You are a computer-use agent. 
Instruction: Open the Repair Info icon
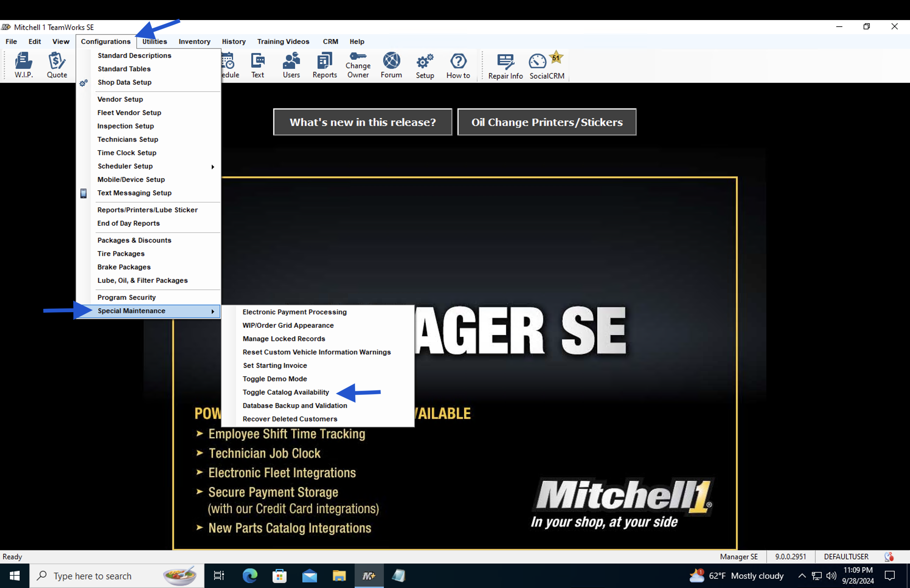(x=505, y=66)
